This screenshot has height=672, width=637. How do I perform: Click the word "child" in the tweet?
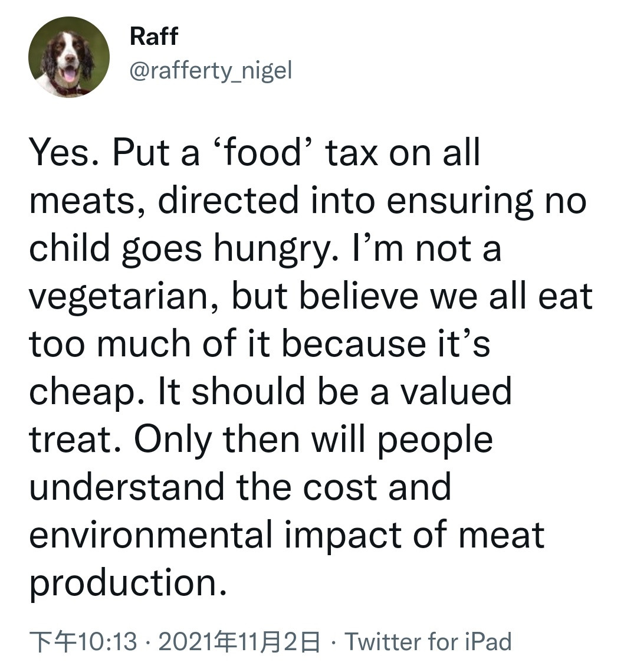point(70,248)
